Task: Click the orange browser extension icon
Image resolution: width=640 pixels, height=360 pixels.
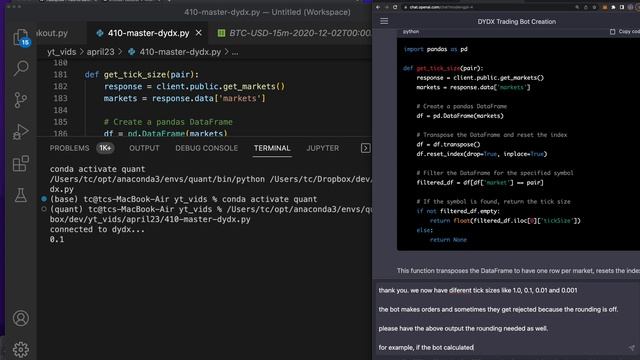Action: point(605,7)
